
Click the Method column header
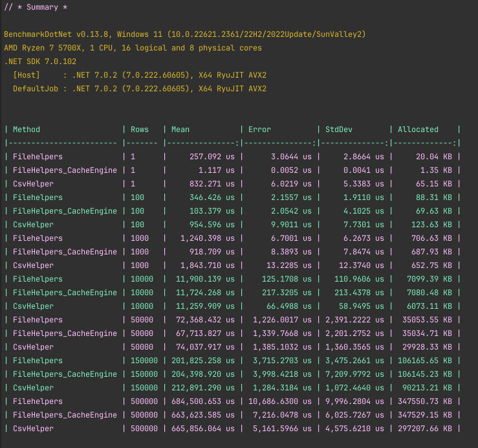[27, 129]
